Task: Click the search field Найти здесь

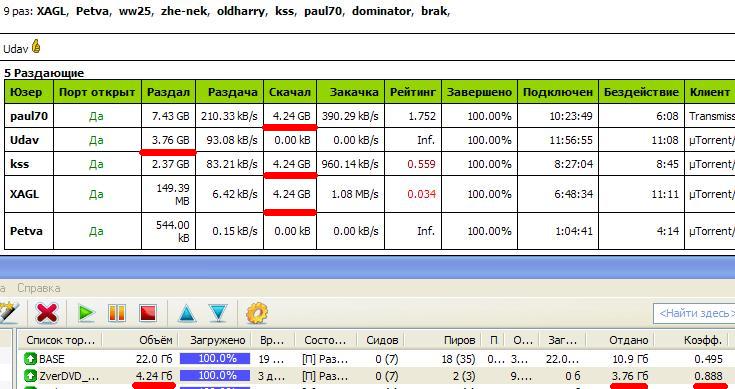Action: point(694,313)
